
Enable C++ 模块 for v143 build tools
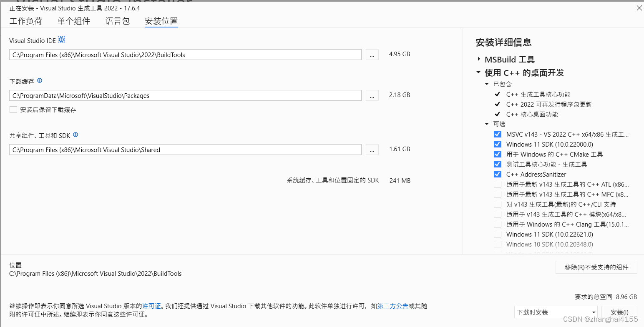pyautogui.click(x=497, y=214)
